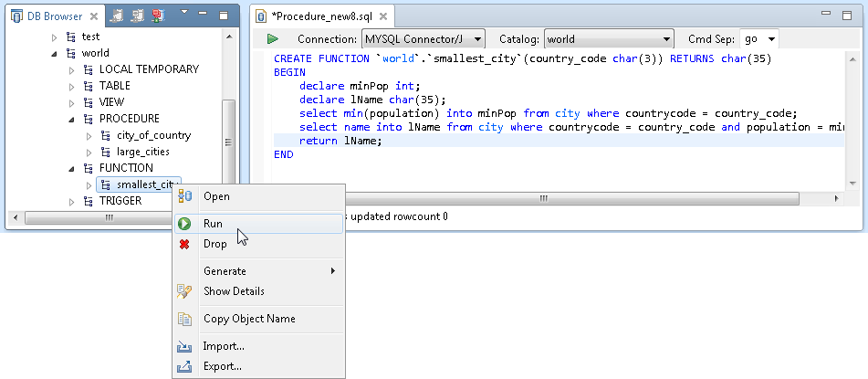The width and height of the screenshot is (868, 379).
Task: Click the middle server icon in DB Browser header
Action: click(138, 16)
